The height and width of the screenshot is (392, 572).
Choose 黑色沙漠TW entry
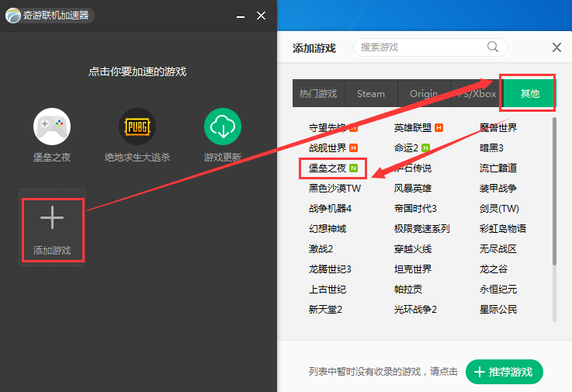click(335, 189)
